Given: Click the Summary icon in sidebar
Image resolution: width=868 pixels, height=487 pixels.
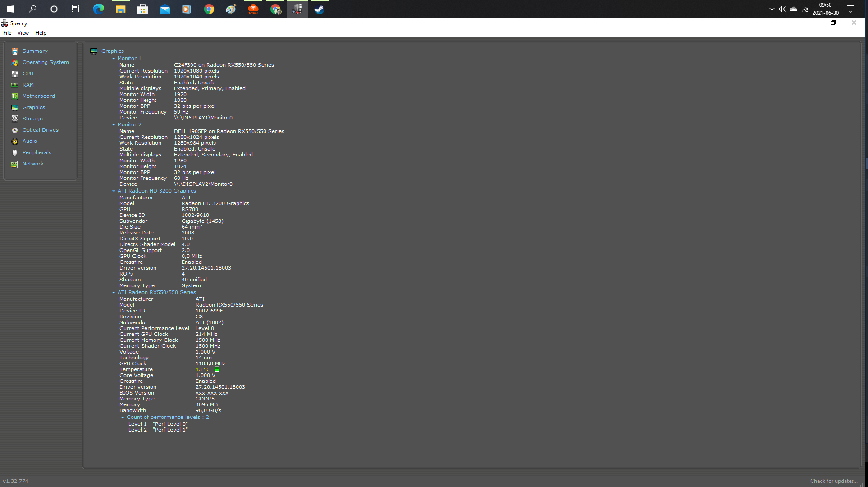Looking at the screenshot, I should click(15, 51).
